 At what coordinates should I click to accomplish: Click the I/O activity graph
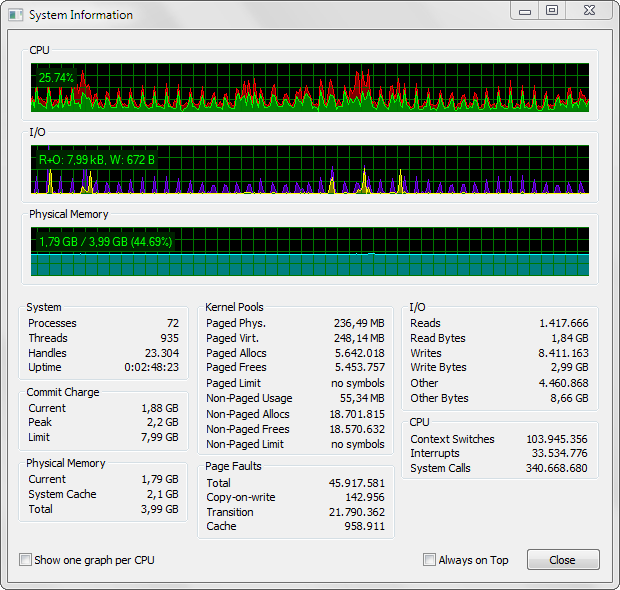click(x=310, y=169)
